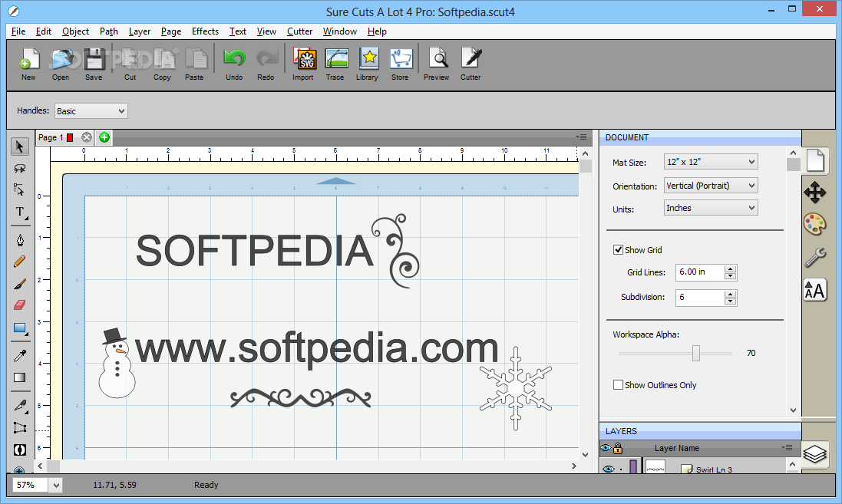Open the Text settings AA icon

tap(815, 291)
